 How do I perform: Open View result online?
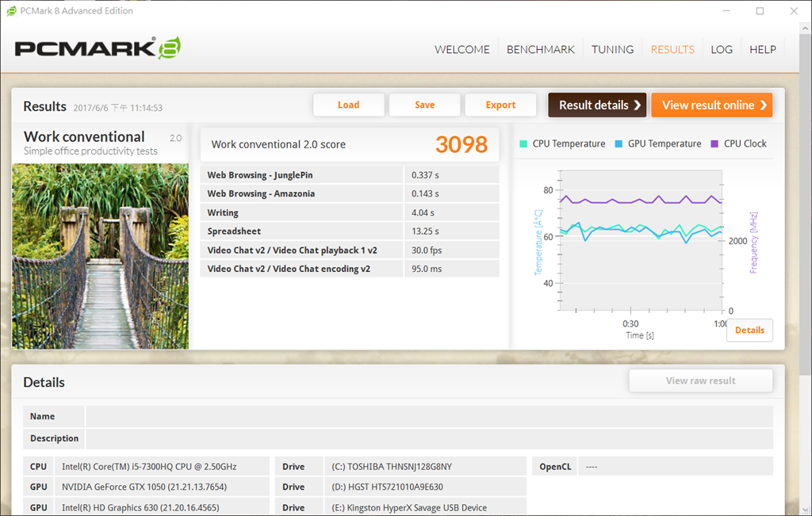pyautogui.click(x=711, y=105)
